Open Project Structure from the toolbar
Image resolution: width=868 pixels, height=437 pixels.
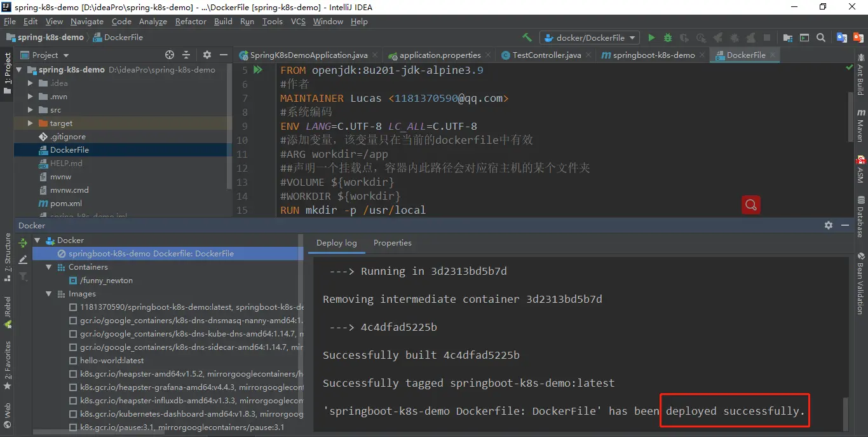pos(788,38)
